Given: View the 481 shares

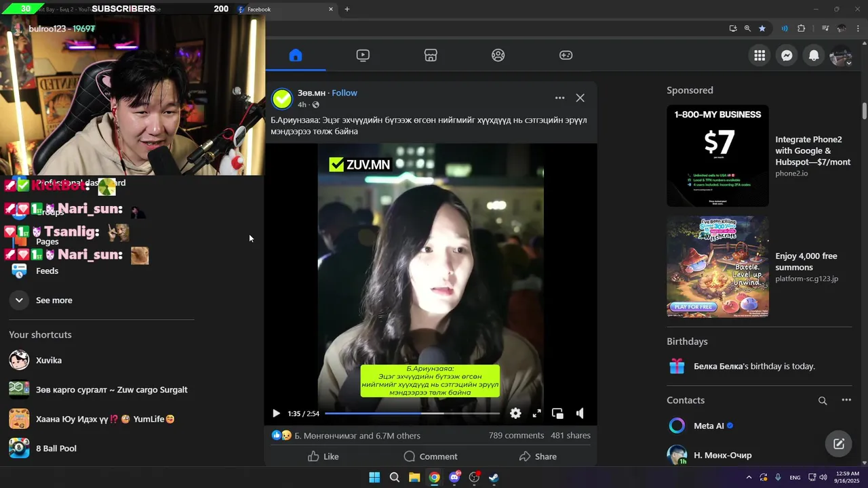Looking at the screenshot, I should tap(570, 435).
